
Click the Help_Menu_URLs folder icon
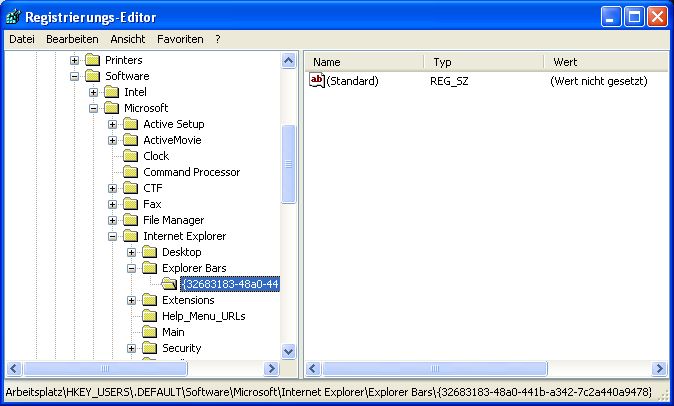click(x=149, y=316)
